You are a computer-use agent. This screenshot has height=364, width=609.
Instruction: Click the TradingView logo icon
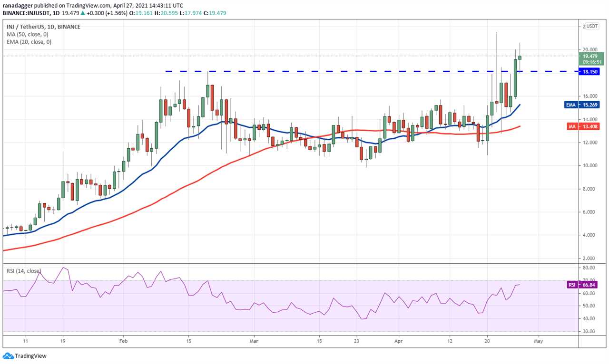point(8,355)
